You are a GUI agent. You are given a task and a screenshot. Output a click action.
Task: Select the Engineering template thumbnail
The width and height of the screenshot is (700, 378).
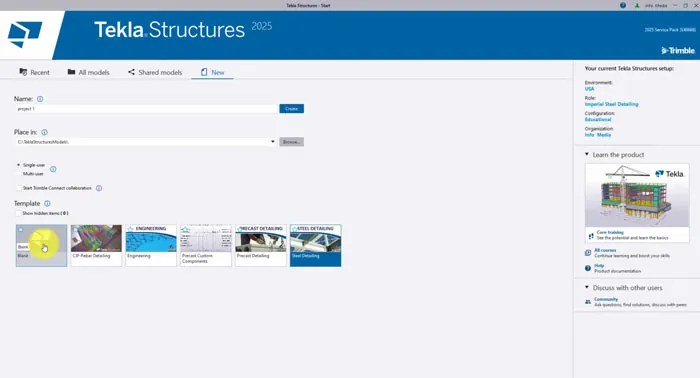coord(151,245)
